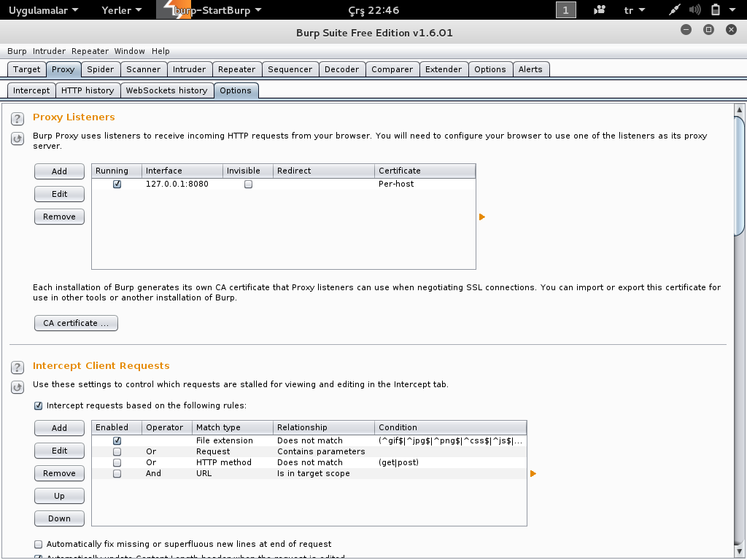Click Add button for intercept rules
The height and width of the screenshot is (560, 747).
point(59,428)
